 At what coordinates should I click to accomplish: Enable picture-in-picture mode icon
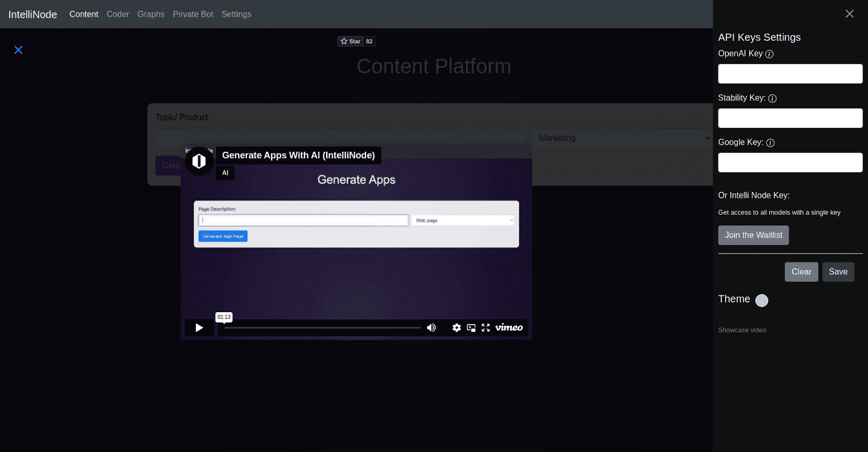471,328
